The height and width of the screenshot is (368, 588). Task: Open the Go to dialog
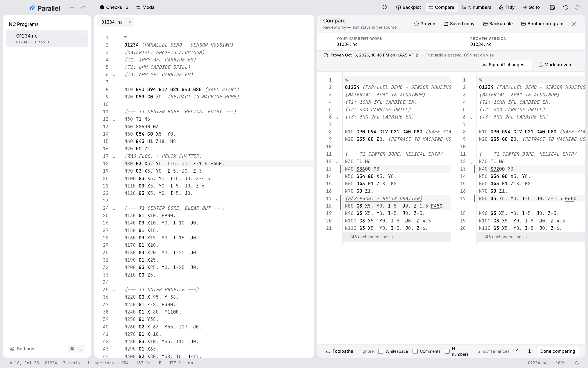click(531, 7)
